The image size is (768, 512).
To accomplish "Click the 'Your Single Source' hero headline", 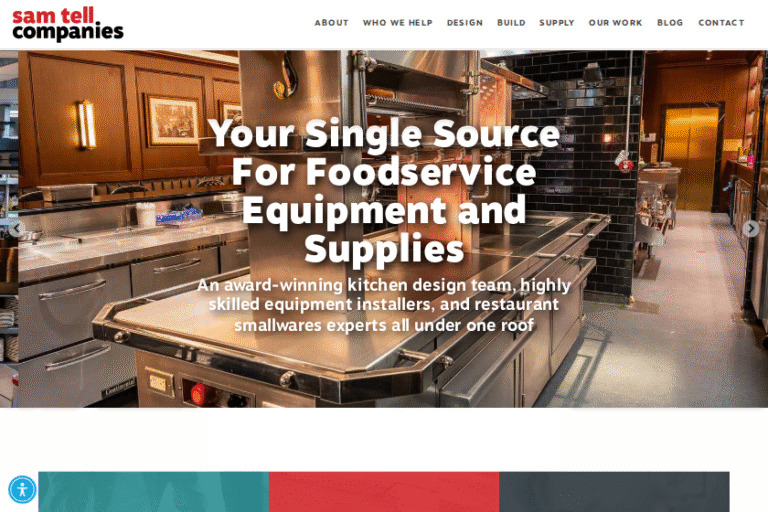I will [x=384, y=191].
